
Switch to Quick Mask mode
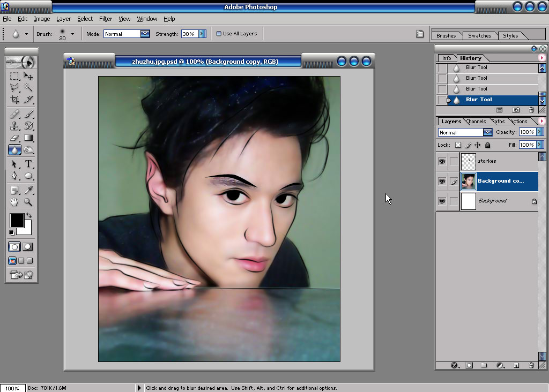(28, 247)
